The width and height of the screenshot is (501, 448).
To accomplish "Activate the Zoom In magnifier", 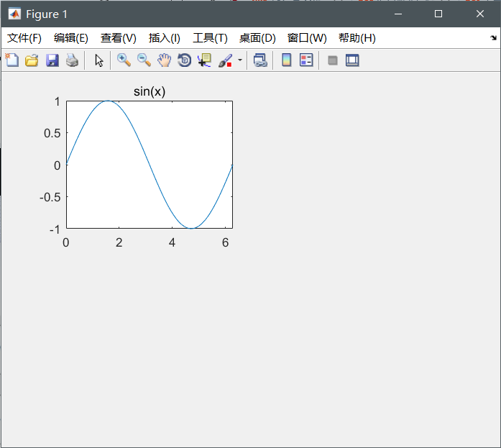I will click(x=124, y=60).
